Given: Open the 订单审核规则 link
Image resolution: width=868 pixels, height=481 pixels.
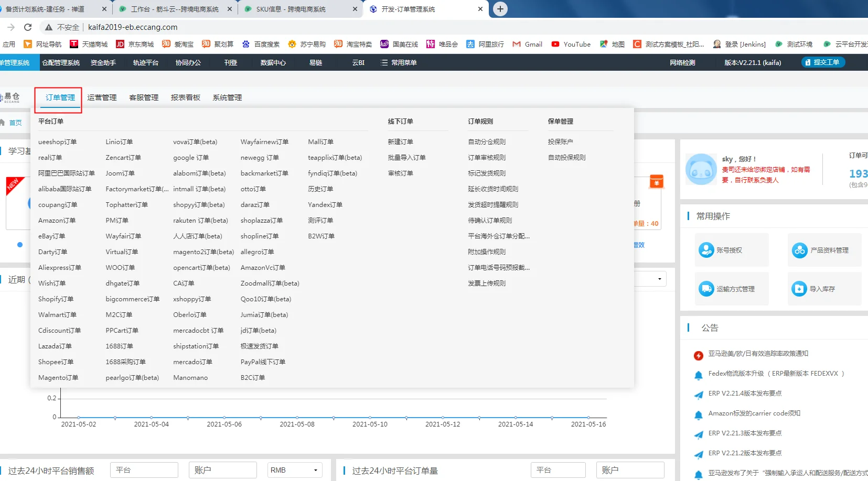Looking at the screenshot, I should (x=487, y=158).
